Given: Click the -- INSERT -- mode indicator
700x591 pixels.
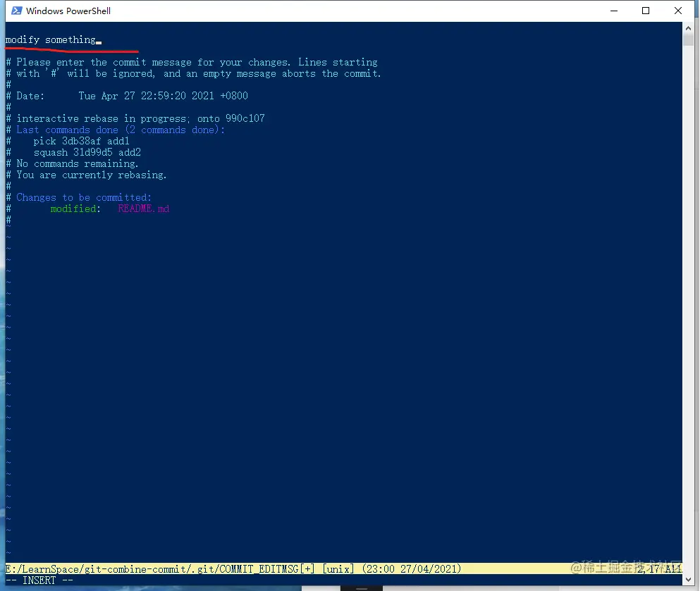Looking at the screenshot, I should (39, 580).
